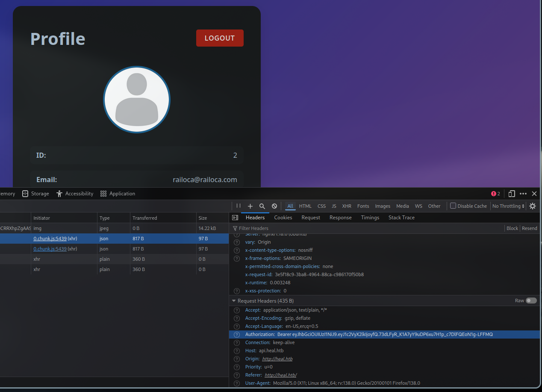Click the plus icon in network toolbar
Screen dimensions: 542x392
pos(250,206)
